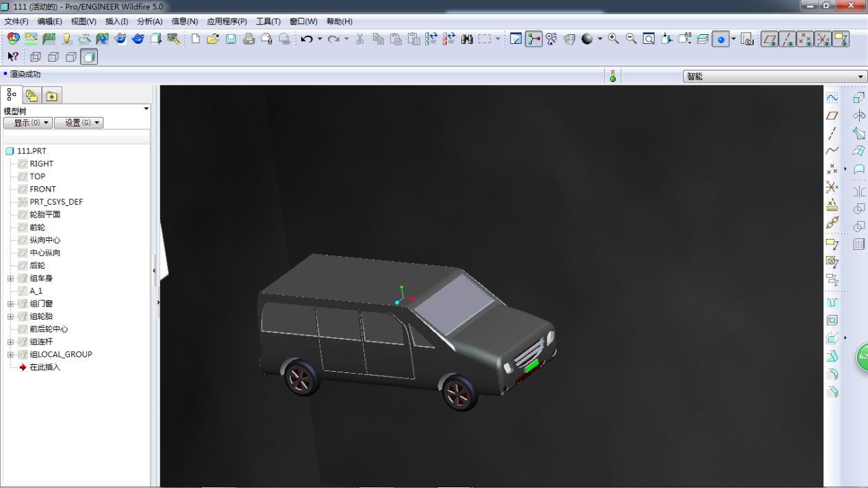Viewport: 868px width, 488px height.
Task: Click the Undo arrow icon
Action: 307,39
